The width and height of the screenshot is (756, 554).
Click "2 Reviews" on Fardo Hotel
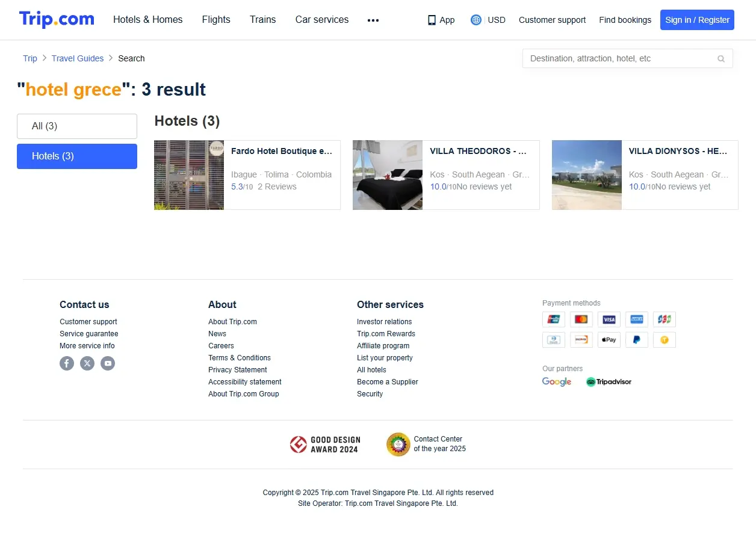(277, 187)
